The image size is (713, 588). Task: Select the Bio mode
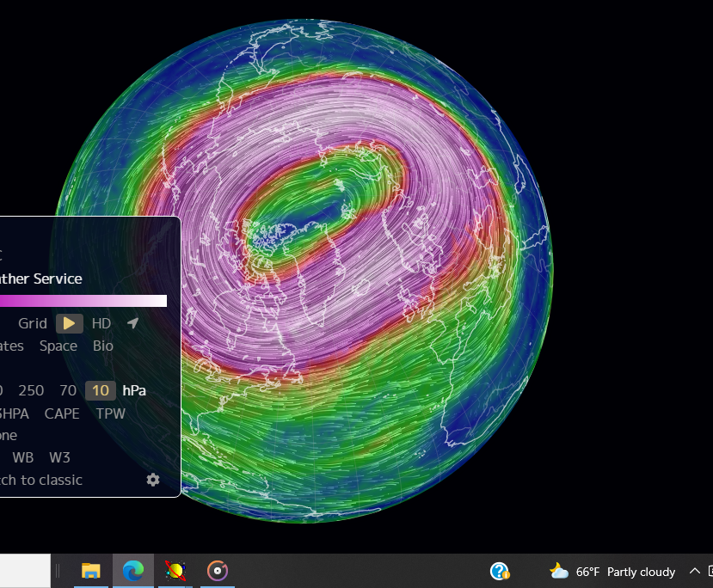point(102,346)
